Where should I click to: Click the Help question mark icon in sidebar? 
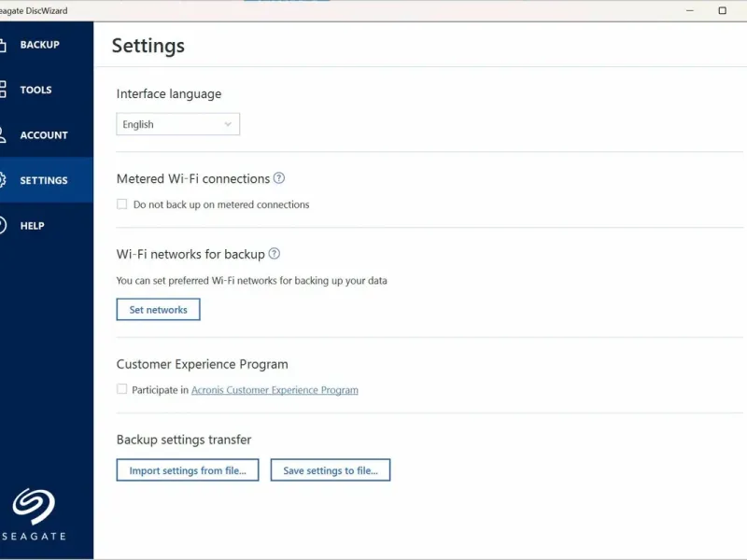3,225
